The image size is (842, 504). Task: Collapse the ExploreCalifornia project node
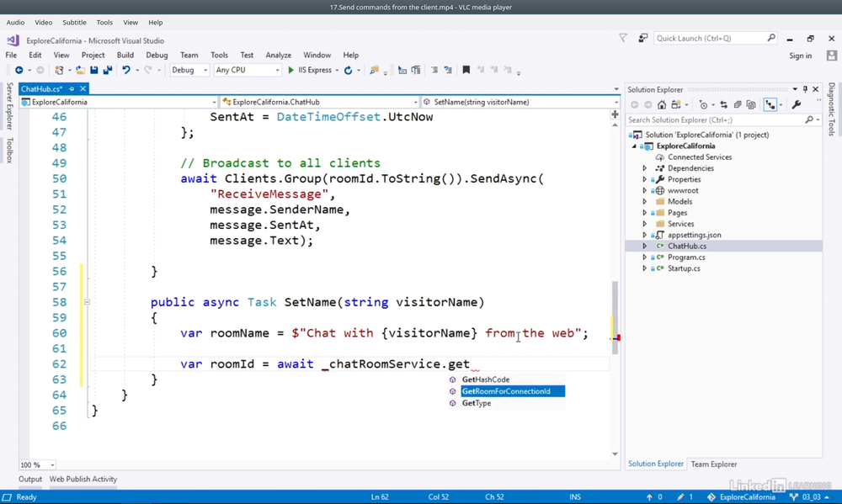pyautogui.click(x=634, y=146)
